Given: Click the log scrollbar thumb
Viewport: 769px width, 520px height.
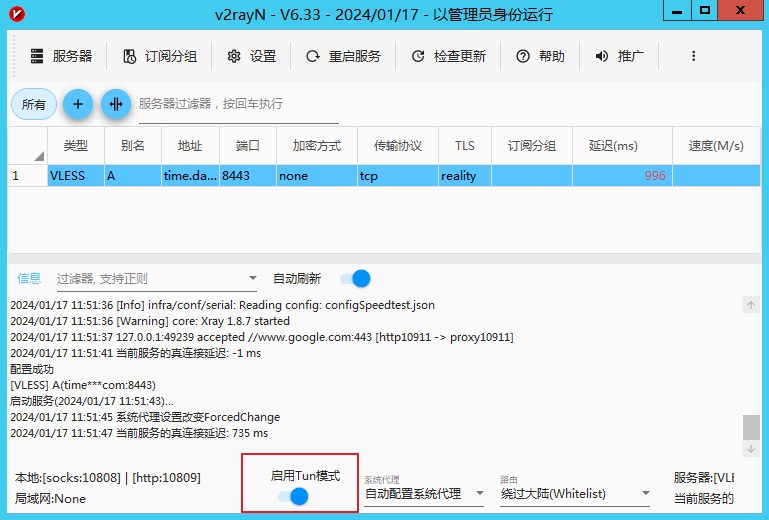Looking at the screenshot, I should point(751,427).
